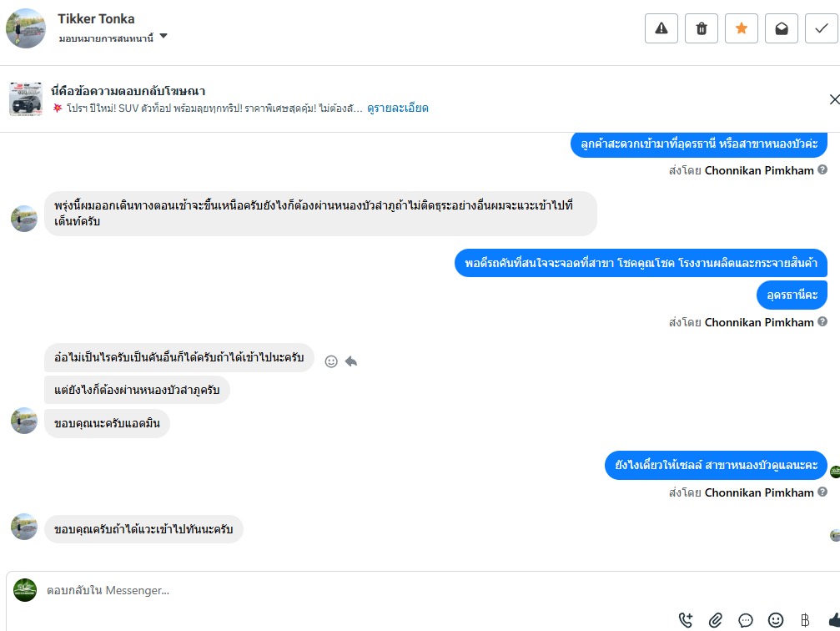
Task: Open the SUV ad thumbnail image
Action: point(26,99)
